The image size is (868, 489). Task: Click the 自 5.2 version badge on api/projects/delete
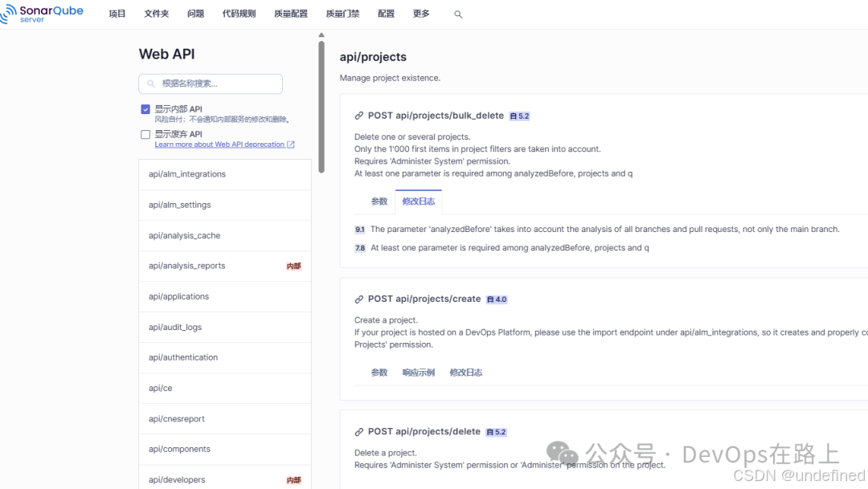(496, 432)
